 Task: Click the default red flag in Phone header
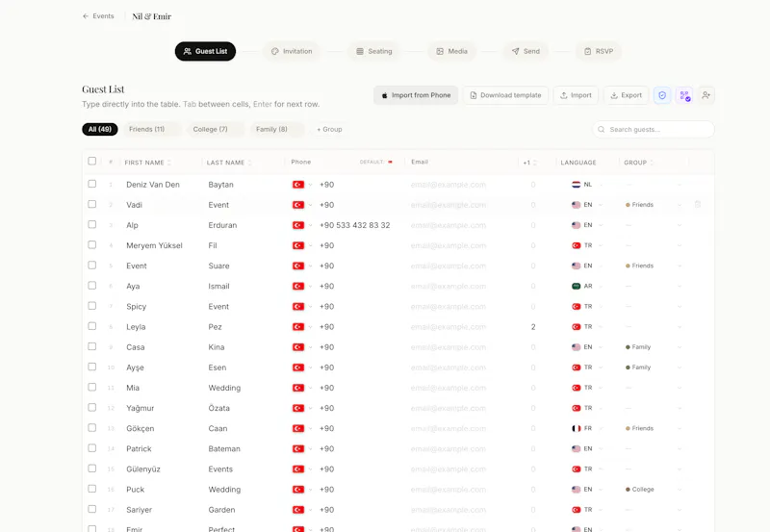coord(390,162)
